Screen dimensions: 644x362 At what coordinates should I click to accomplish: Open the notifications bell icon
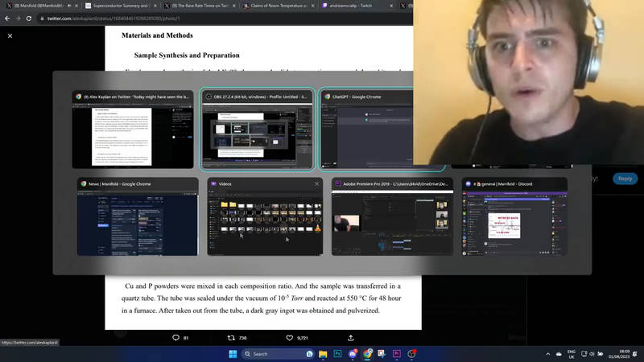[x=635, y=354]
